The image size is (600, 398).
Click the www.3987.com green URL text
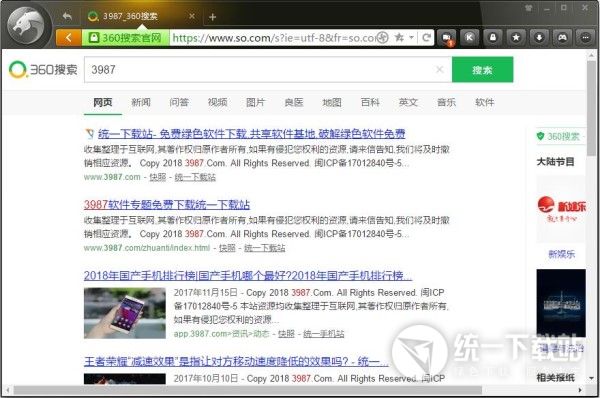(x=112, y=177)
